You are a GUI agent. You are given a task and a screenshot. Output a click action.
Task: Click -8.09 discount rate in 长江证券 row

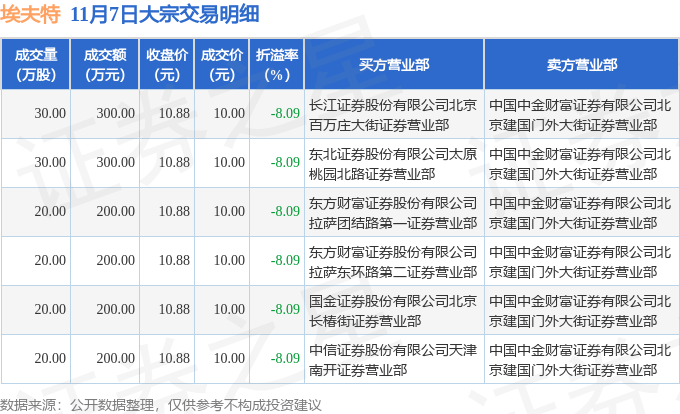point(285,113)
